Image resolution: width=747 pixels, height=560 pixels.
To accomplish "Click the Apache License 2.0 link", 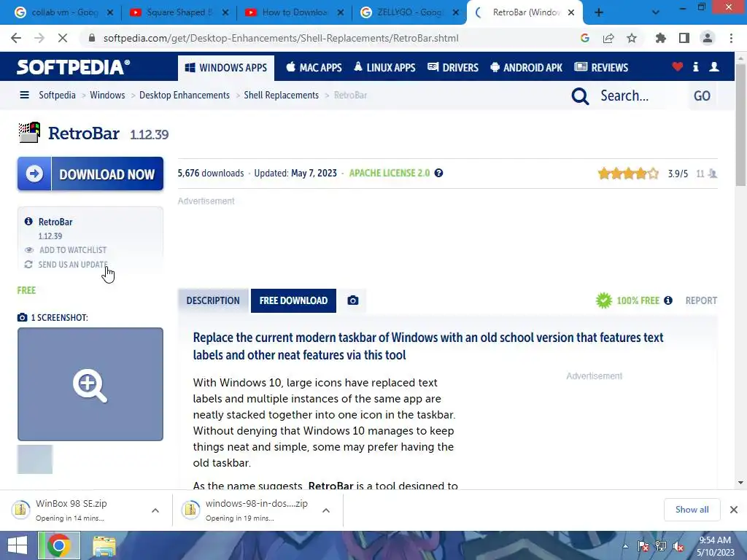I will pos(390,174).
